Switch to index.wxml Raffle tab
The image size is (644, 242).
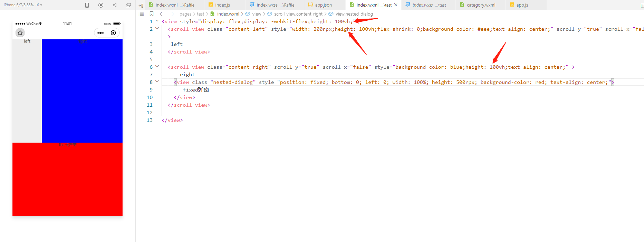[174, 5]
